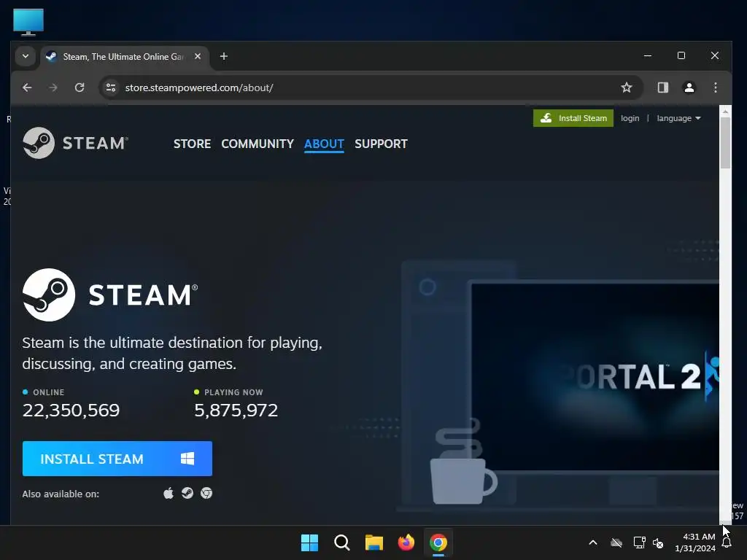Open the Chrome three-dot menu
The image size is (747, 560).
(715, 87)
